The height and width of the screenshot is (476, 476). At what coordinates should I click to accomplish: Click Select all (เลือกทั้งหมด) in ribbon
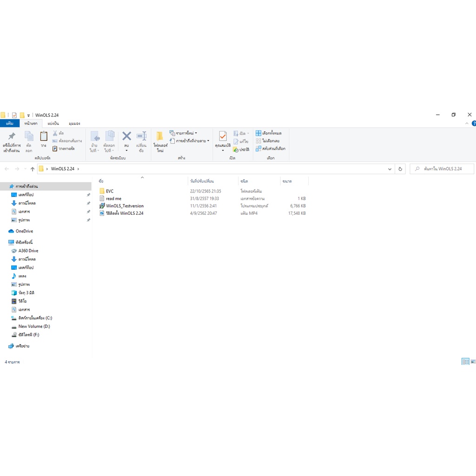(x=269, y=133)
